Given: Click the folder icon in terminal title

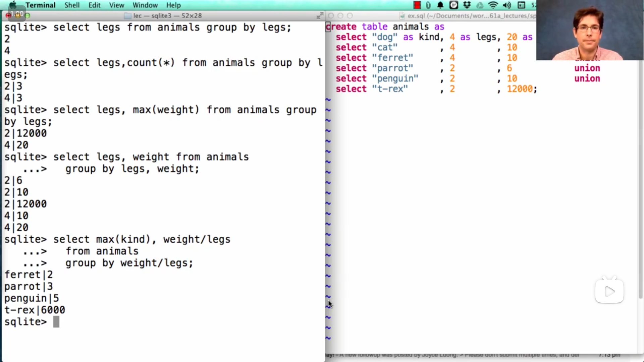Looking at the screenshot, I should coord(127,16).
